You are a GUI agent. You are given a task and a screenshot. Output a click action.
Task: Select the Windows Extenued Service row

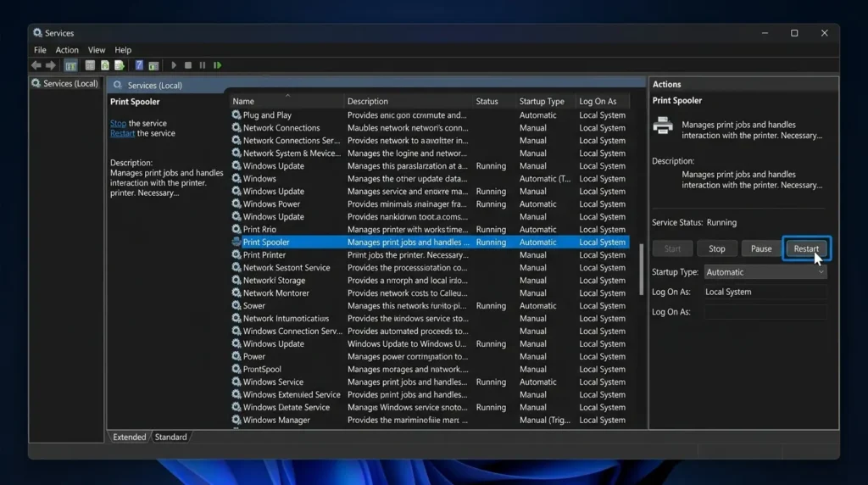tap(430, 394)
